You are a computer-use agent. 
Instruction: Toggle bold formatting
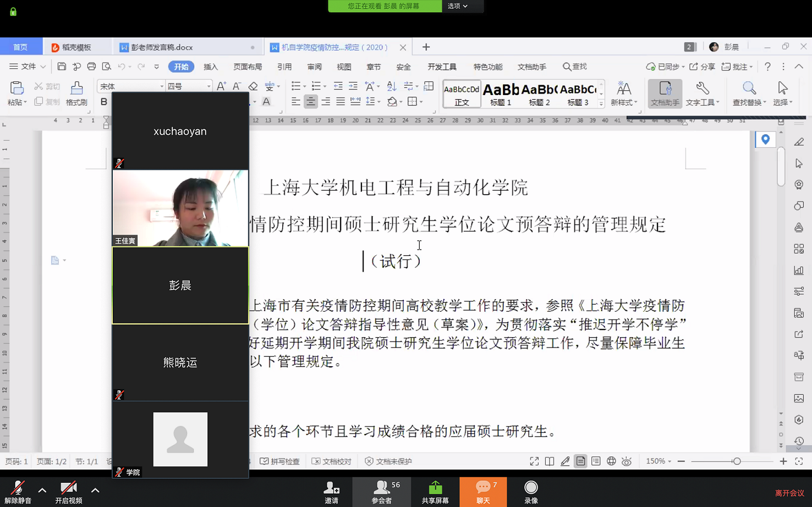coord(104,102)
